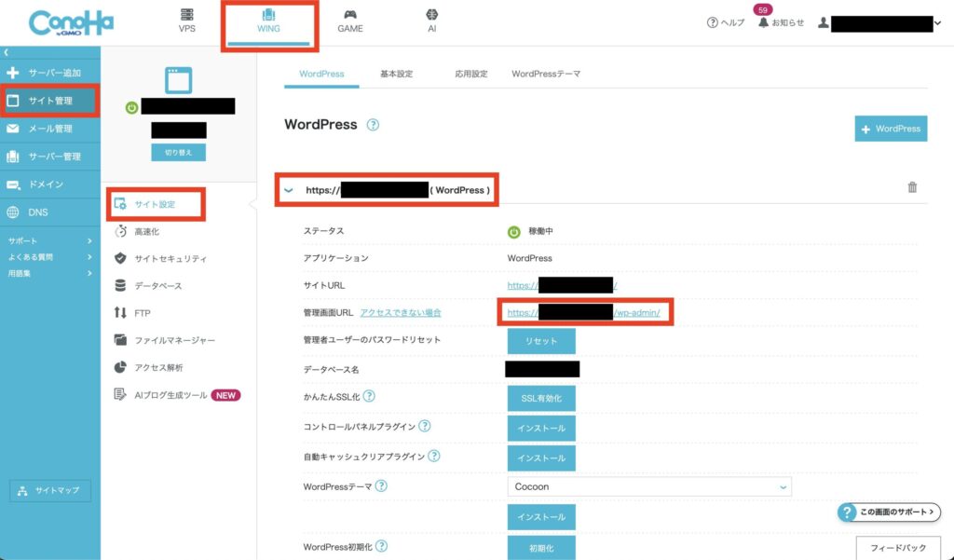954x560 pixels.
Task: Open AIブログ生成ツール
Action: 177,395
